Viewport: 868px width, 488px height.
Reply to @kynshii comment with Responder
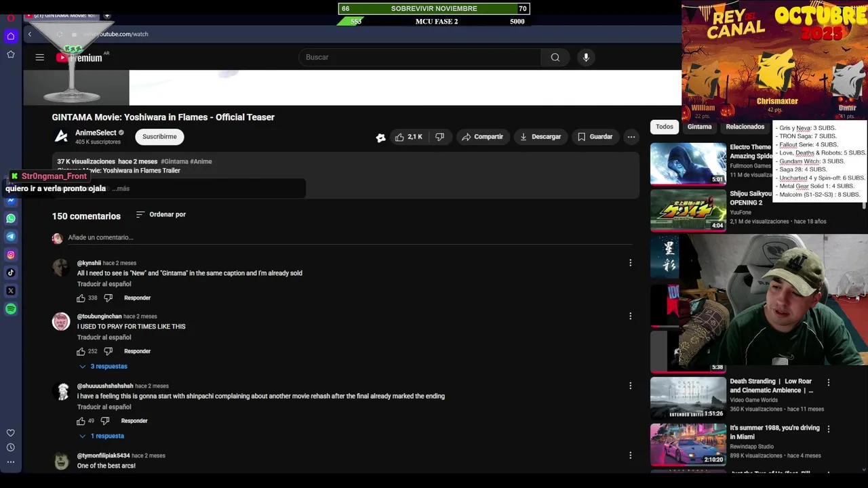pos(137,298)
